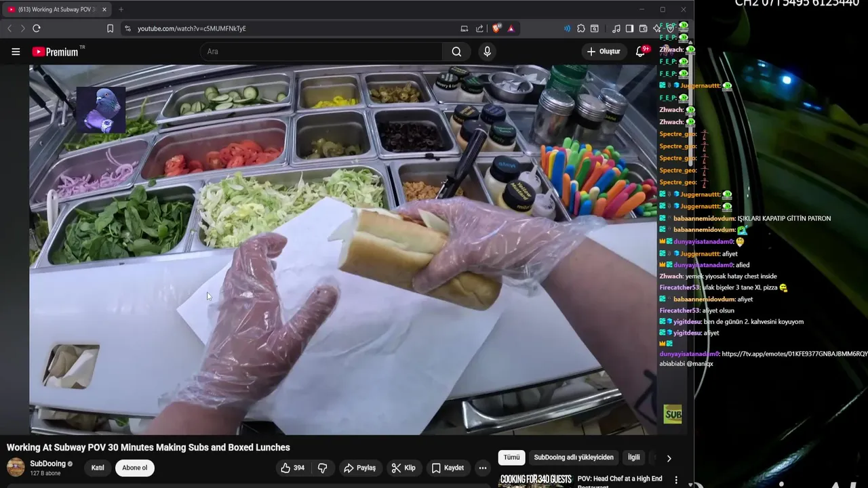Image resolution: width=868 pixels, height=488 pixels.
Task: Click the youtube.com URL in address bar
Action: pyautogui.click(x=192, y=28)
